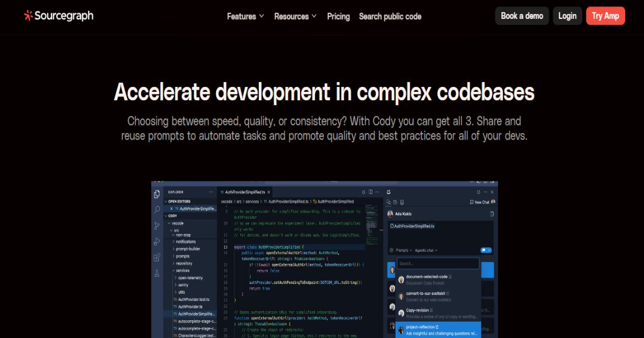Open Cody prompts library icon
Viewport: 644px width, 338px height.
(401, 202)
